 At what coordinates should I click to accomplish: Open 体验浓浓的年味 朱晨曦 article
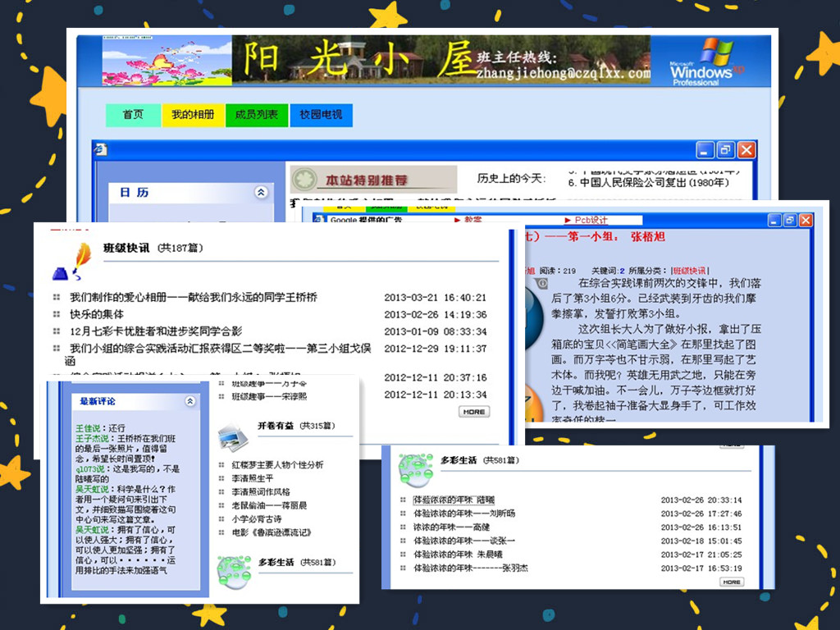458,555
